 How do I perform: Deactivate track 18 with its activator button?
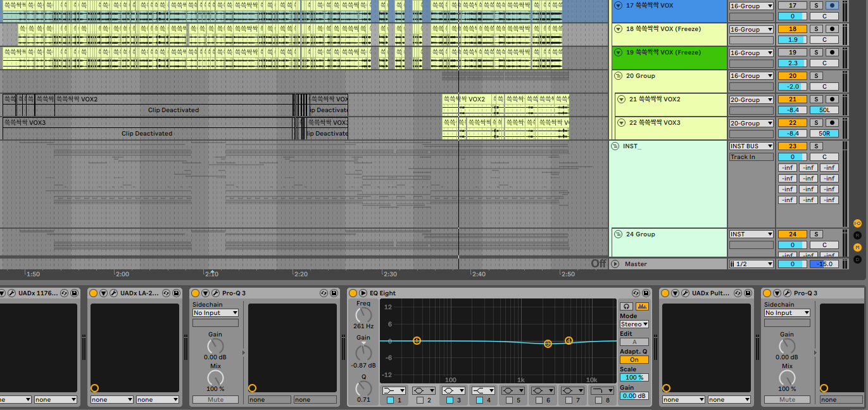tap(792, 29)
